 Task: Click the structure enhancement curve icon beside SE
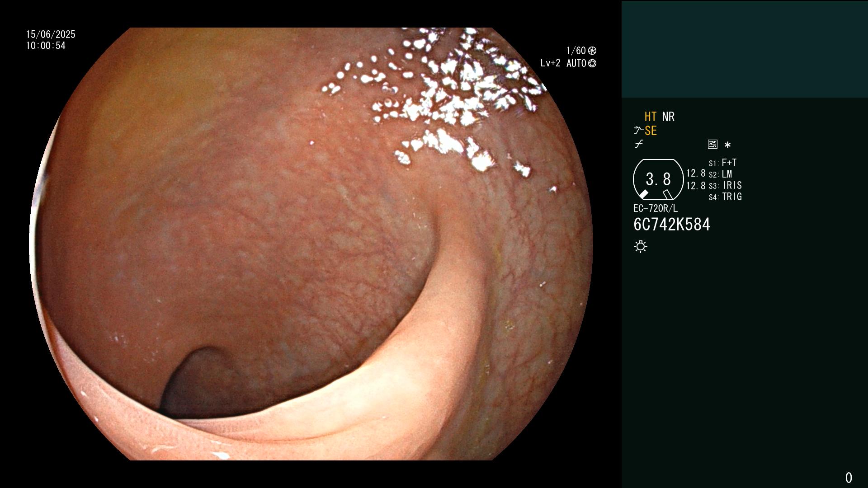(638, 131)
